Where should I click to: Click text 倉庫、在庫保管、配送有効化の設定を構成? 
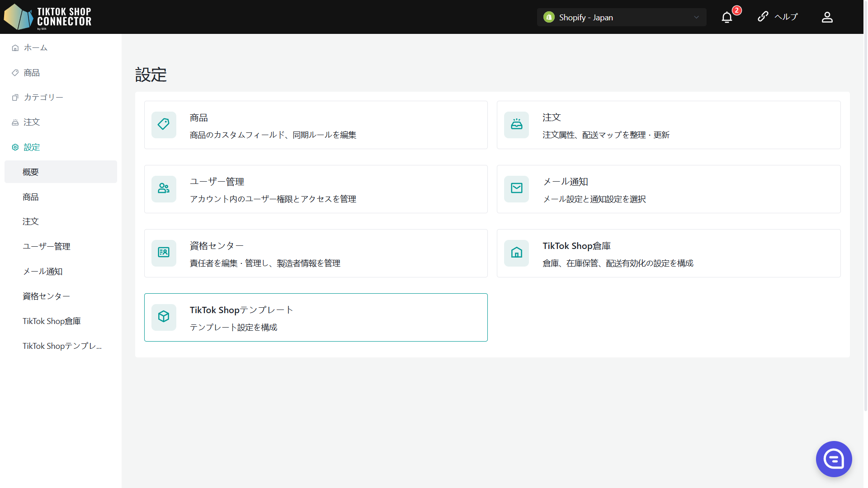618,263
